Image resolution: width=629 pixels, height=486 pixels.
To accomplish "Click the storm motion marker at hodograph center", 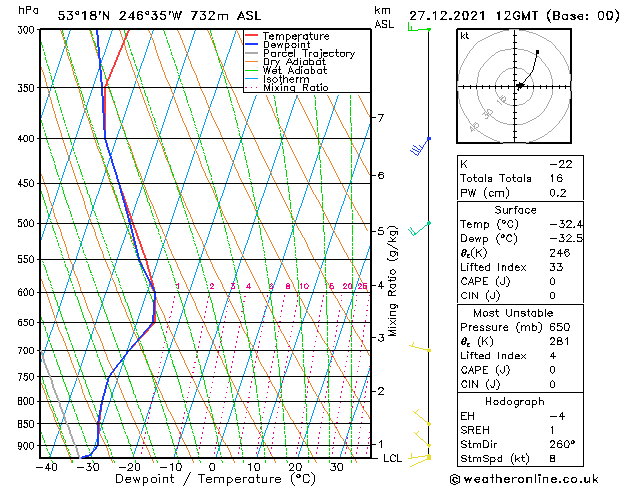I will pyautogui.click(x=520, y=85).
